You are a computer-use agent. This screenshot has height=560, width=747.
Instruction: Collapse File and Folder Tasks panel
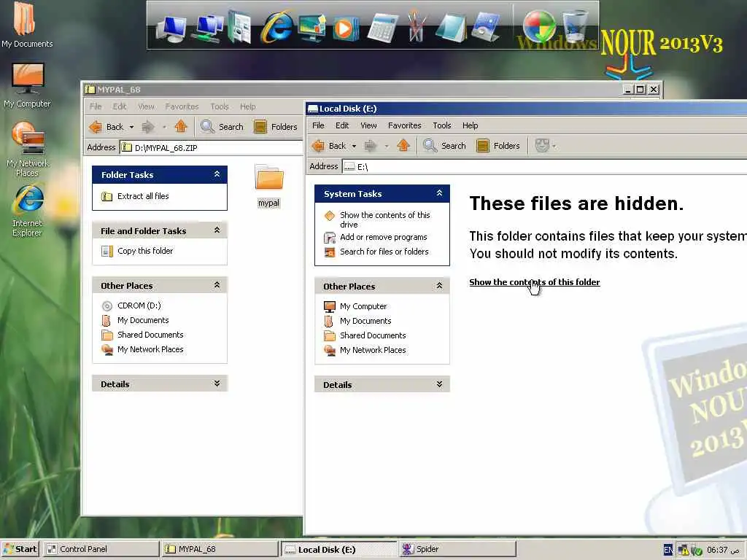tap(217, 230)
